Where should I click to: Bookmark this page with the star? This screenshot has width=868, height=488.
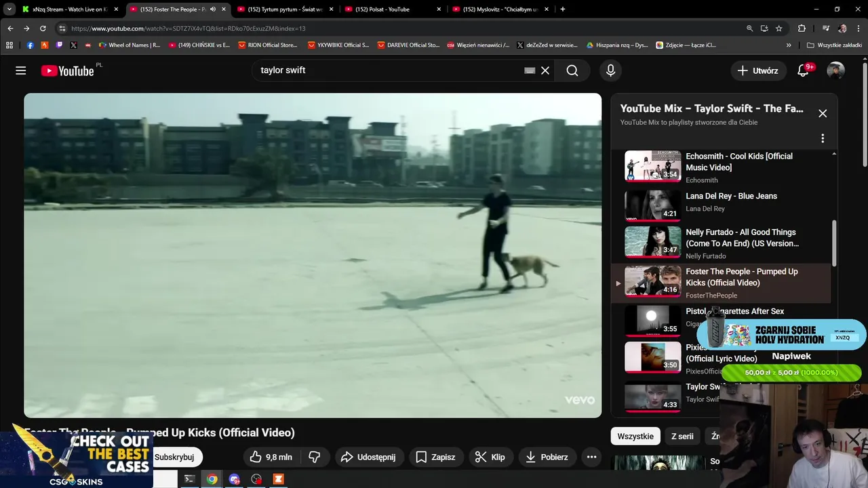tap(779, 28)
